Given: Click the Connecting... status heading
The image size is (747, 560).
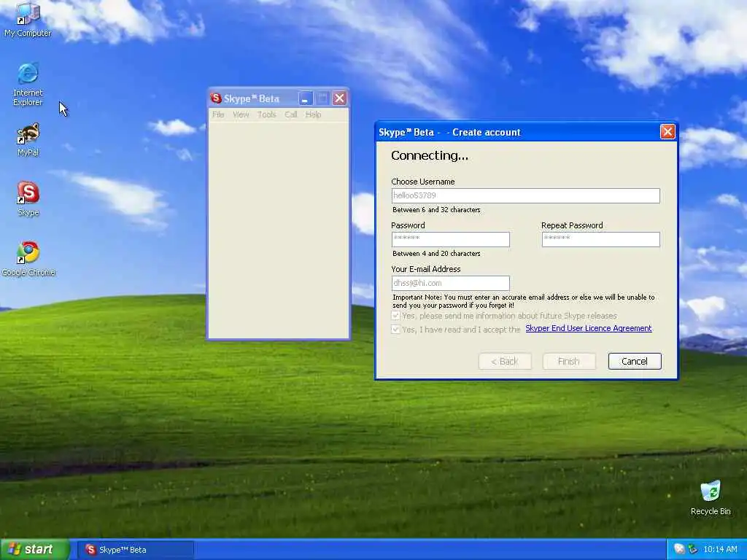Looking at the screenshot, I should pos(430,156).
